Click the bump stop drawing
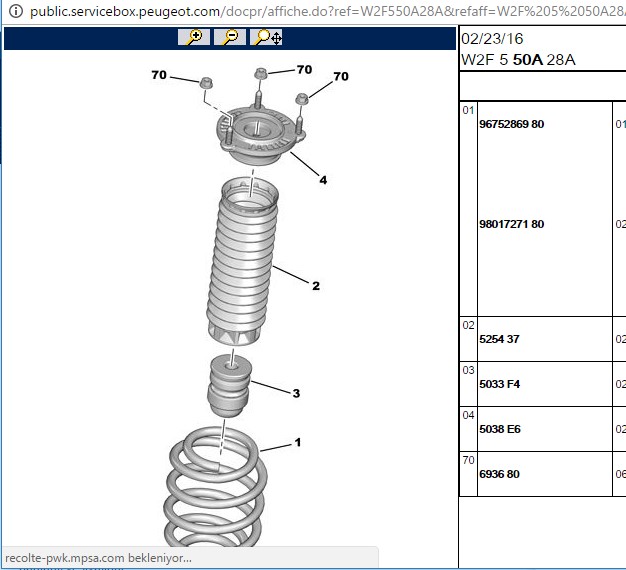This screenshot has width=626, height=570. (230, 386)
